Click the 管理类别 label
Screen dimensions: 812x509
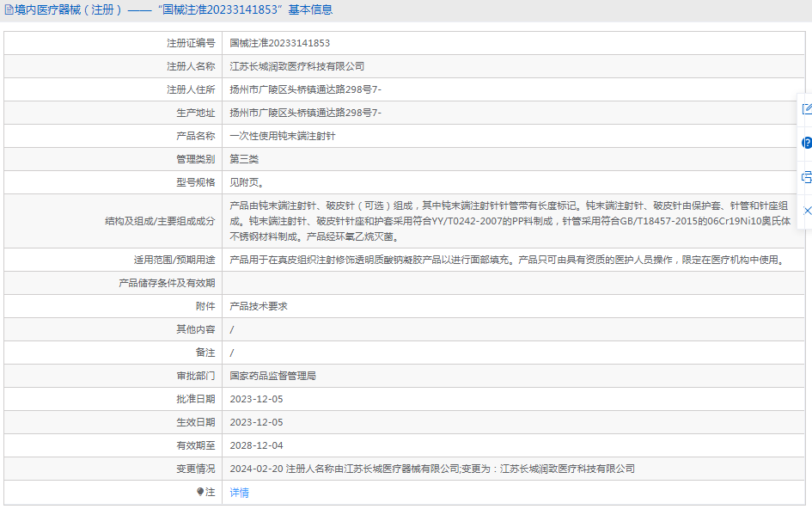click(196, 159)
